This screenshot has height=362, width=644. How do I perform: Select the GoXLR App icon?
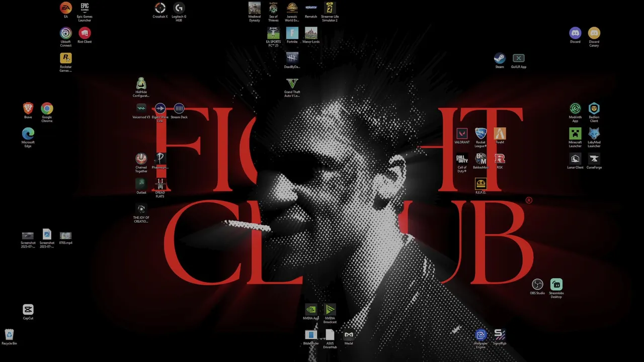(518, 58)
